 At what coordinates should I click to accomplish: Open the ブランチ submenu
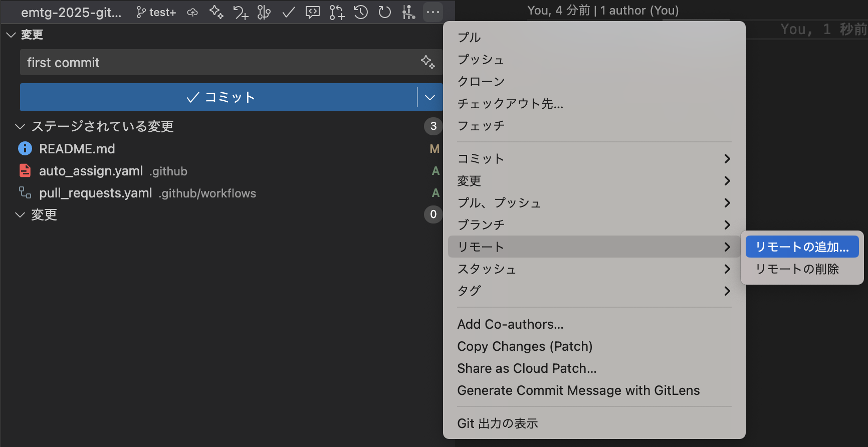pos(594,225)
